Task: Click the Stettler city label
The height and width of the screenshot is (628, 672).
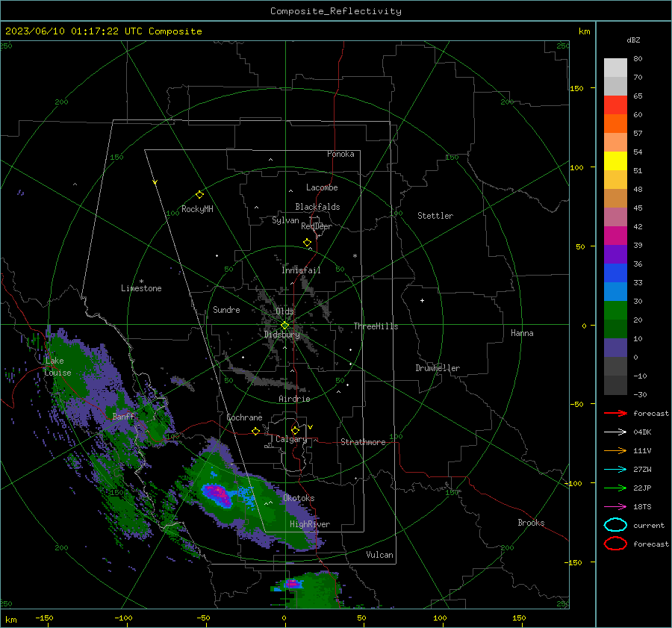Action: click(x=435, y=216)
